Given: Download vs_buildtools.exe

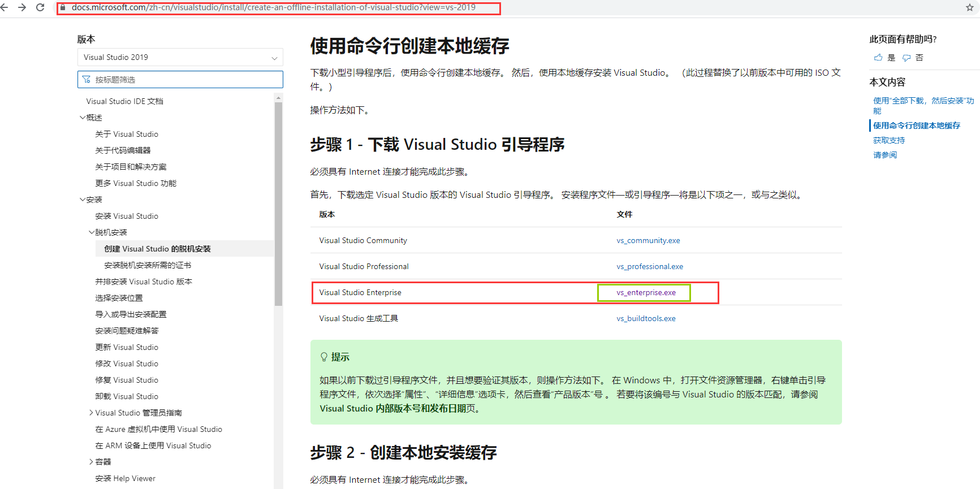Looking at the screenshot, I should [646, 318].
